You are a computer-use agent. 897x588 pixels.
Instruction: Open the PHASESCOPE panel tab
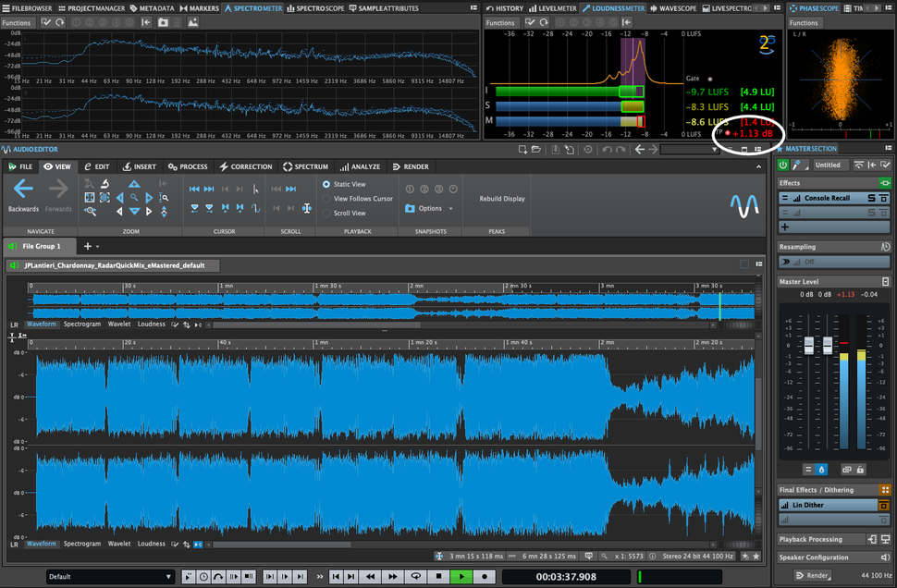pos(817,7)
